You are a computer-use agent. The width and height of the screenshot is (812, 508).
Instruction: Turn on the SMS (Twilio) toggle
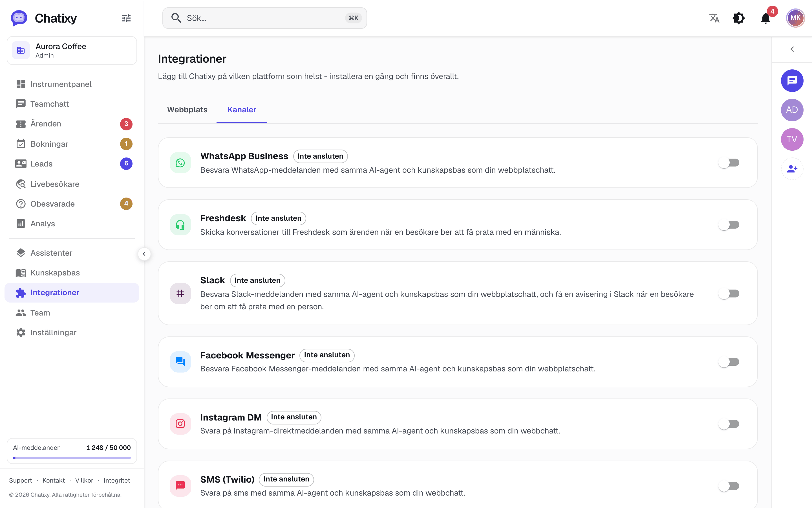click(x=729, y=486)
